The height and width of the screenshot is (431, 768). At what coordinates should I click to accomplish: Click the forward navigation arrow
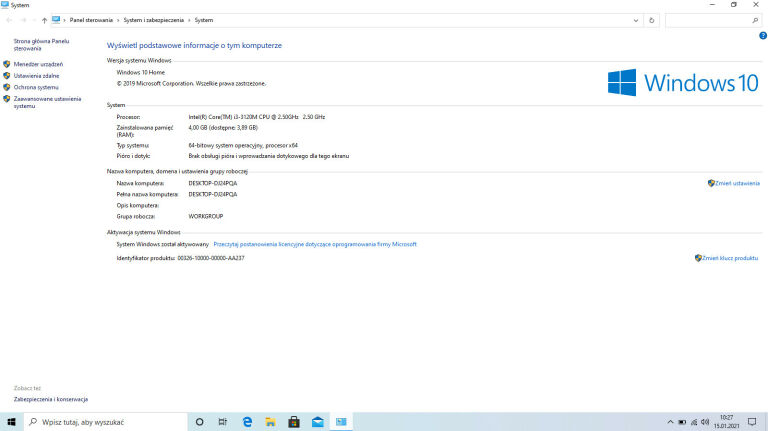pos(23,21)
